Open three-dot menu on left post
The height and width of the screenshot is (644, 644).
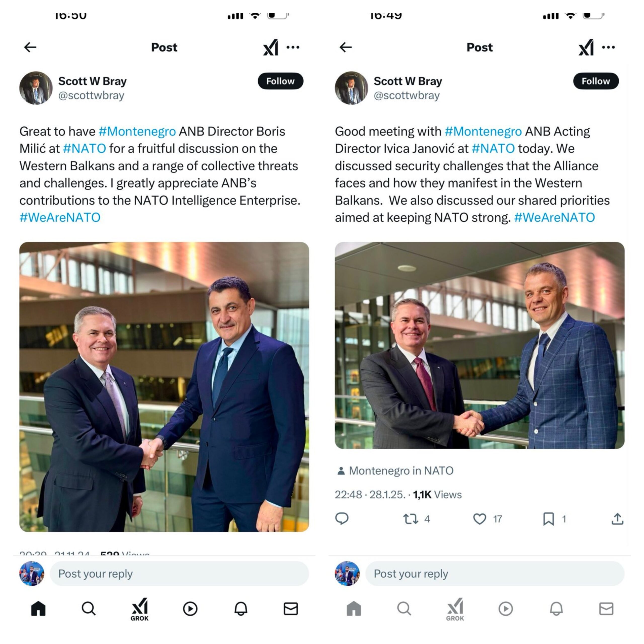(293, 47)
